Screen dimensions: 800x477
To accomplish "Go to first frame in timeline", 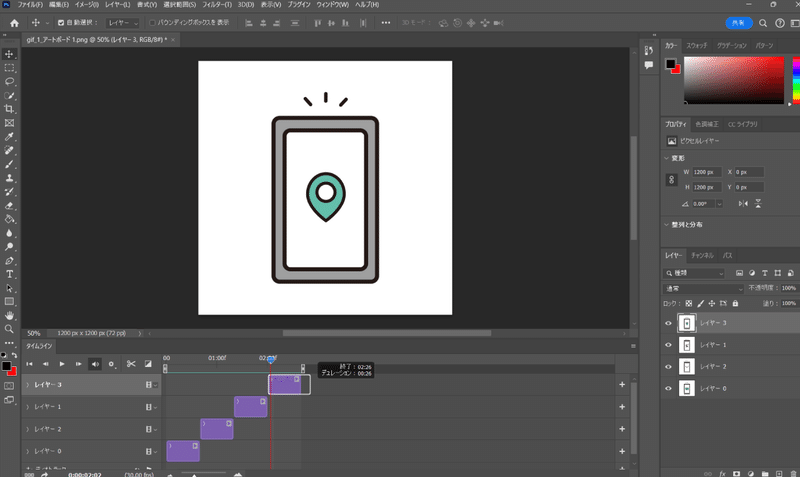I will point(30,364).
